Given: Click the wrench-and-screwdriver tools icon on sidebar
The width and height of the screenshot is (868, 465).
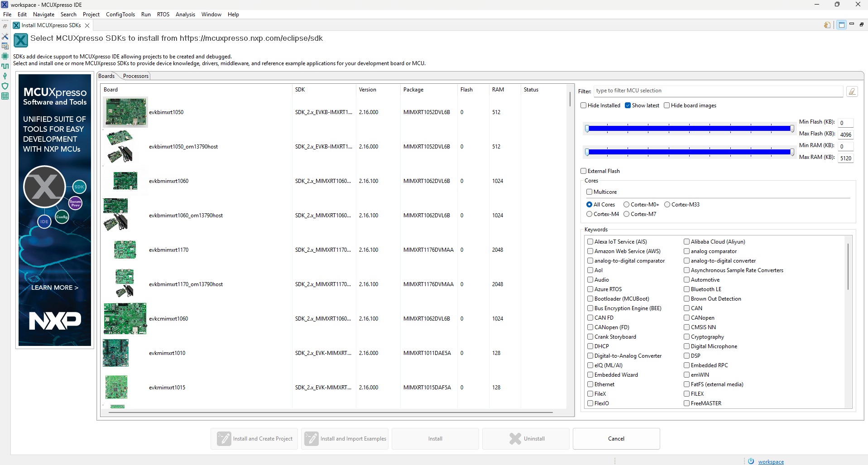Looking at the screenshot, I should coord(5,36).
